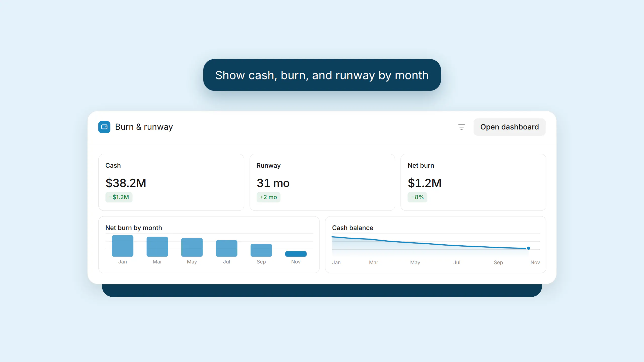Click the blue wallet icon beside Burn & runway

click(104, 127)
